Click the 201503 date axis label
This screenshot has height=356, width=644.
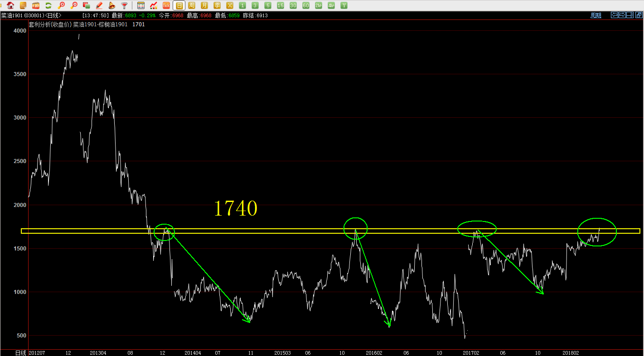282,352
